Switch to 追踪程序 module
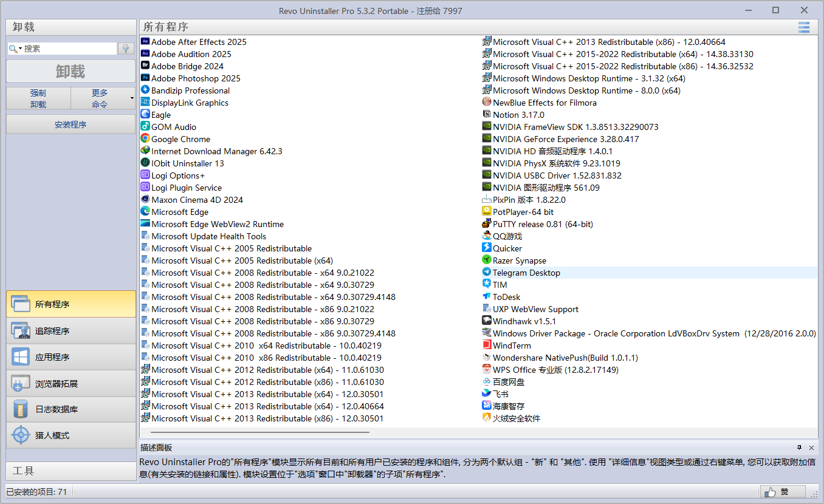Image resolution: width=824 pixels, height=504 pixels. click(70, 331)
